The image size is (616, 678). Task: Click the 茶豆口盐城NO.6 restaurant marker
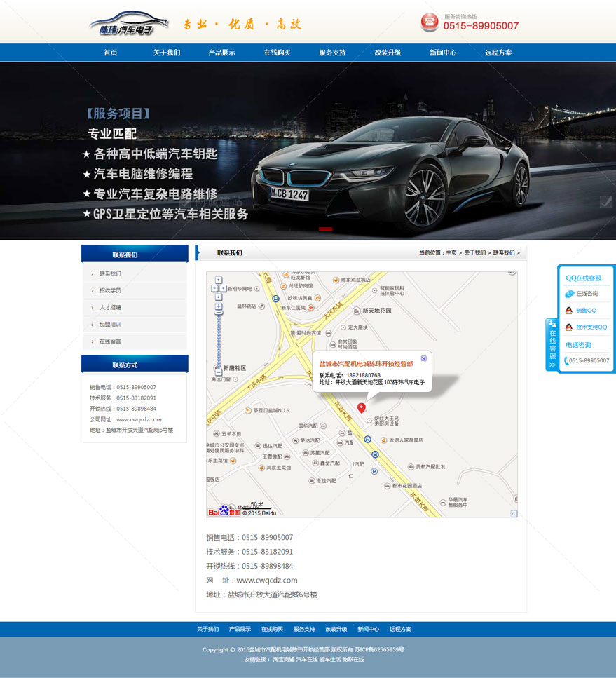[x=248, y=410]
